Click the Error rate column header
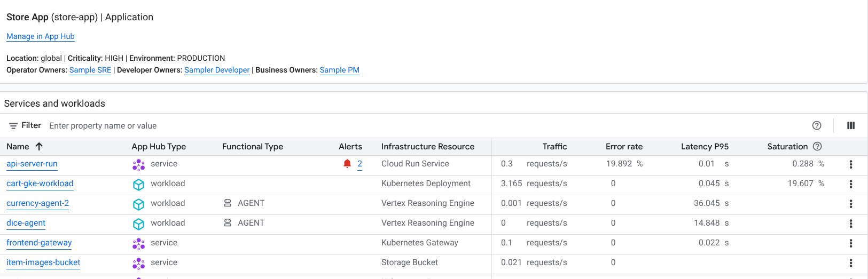Viewport: 868px width, 279px height. [624, 147]
